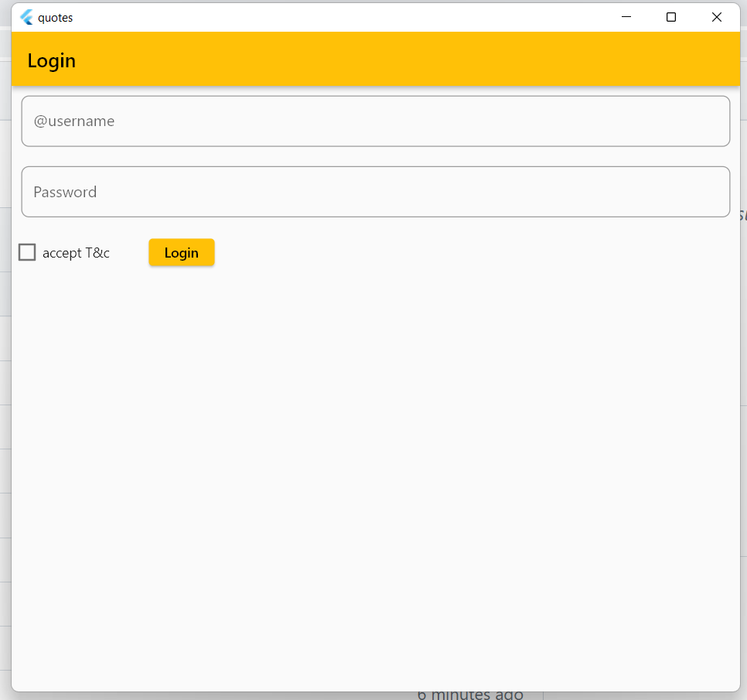Image resolution: width=747 pixels, height=700 pixels.
Task: Maximize the quotes application window
Action: 670,16
